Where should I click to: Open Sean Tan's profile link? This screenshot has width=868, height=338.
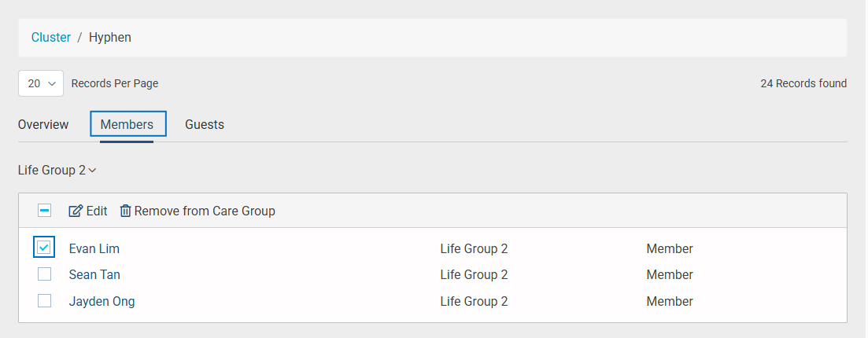pyautogui.click(x=94, y=275)
